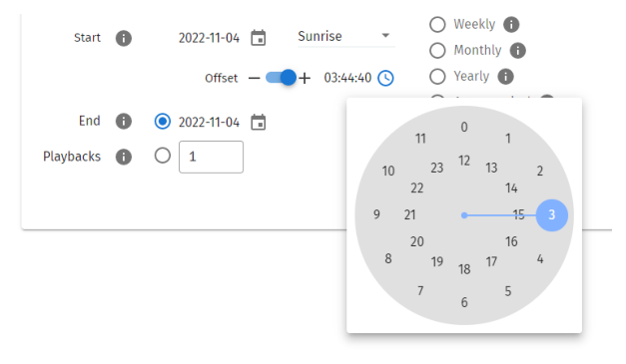Open the Start date calendar picker
This screenshot has height=364, width=626.
259,38
